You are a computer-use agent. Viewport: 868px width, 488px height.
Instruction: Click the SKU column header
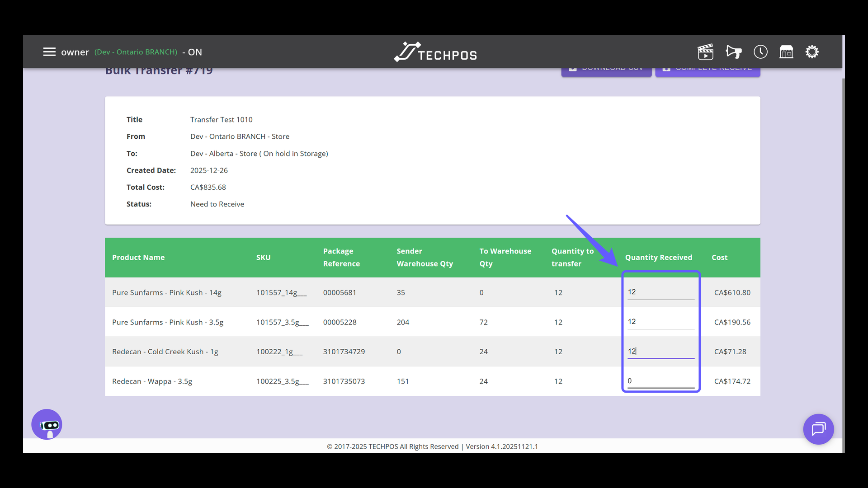[x=263, y=258]
